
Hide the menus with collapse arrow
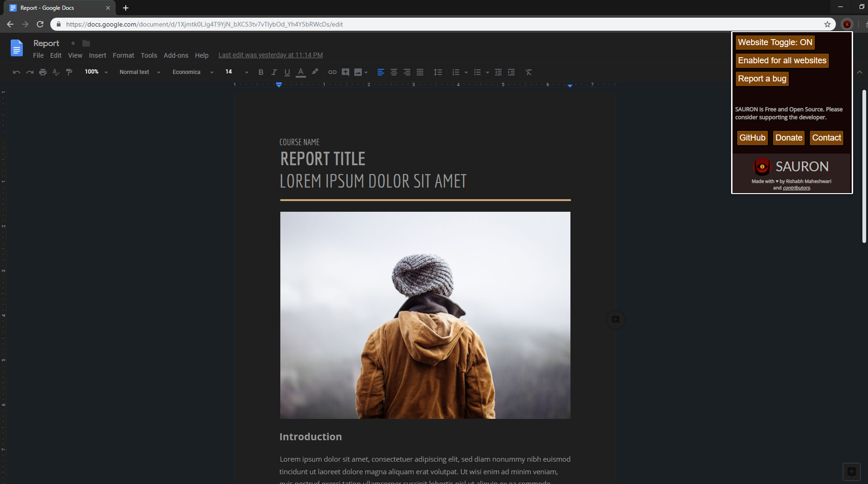point(859,72)
